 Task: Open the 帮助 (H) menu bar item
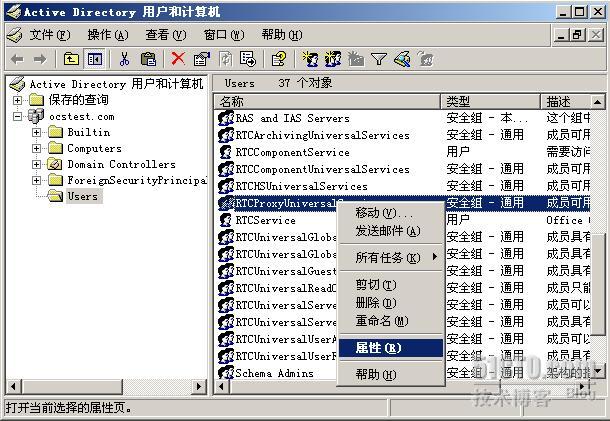(x=282, y=35)
